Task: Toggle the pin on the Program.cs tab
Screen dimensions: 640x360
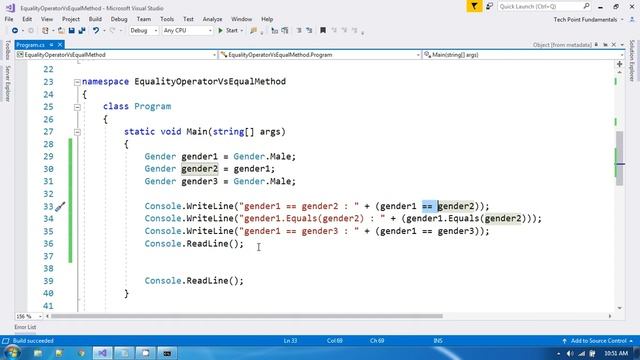Action: [51, 45]
